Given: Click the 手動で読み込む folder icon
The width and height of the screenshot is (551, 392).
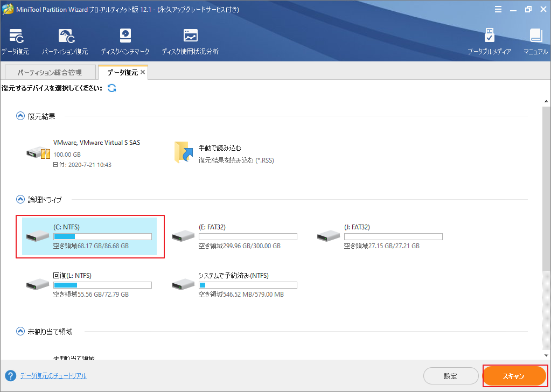Looking at the screenshot, I should click(184, 152).
